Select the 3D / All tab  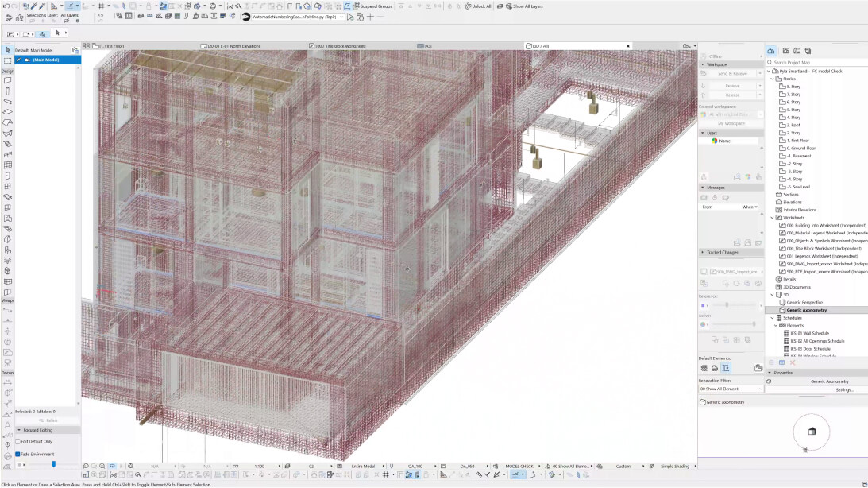click(538, 46)
